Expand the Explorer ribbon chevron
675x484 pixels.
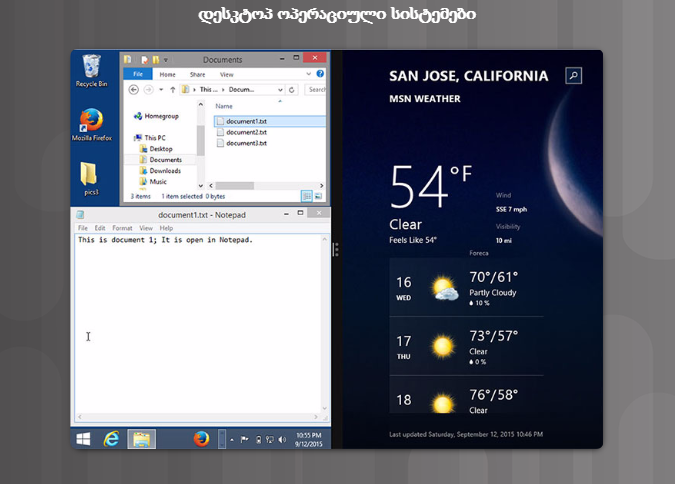click(x=310, y=74)
